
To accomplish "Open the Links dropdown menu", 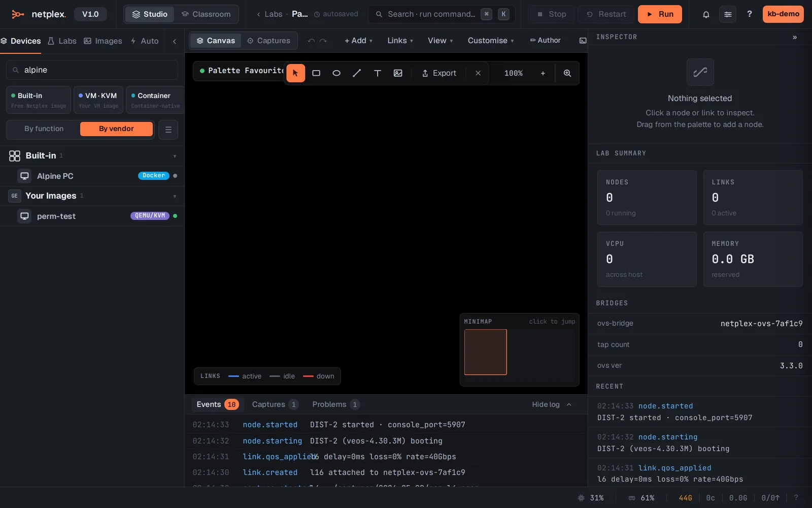I will tap(400, 41).
